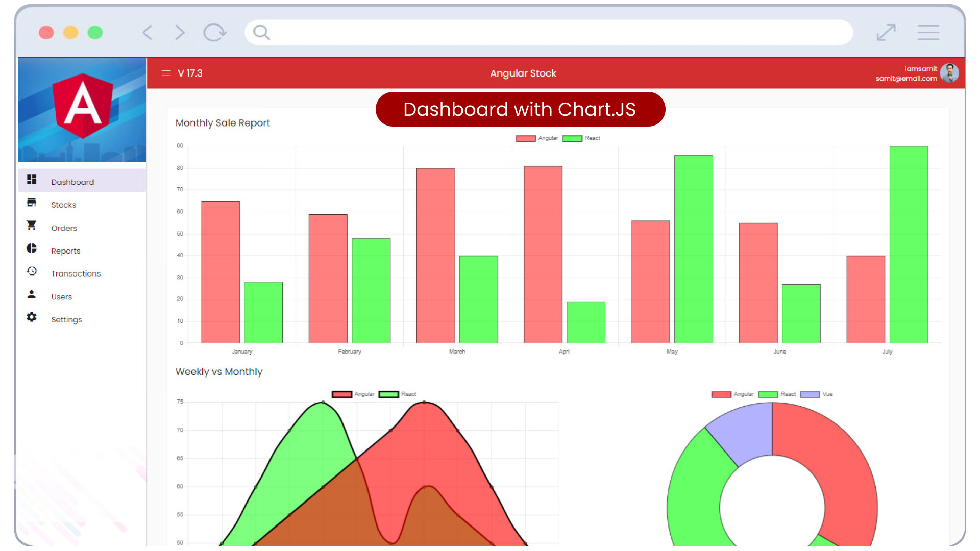Toggle React legend swatch in doughnut chart
This screenshot has height=551, width=980.
pyautogui.click(x=768, y=394)
